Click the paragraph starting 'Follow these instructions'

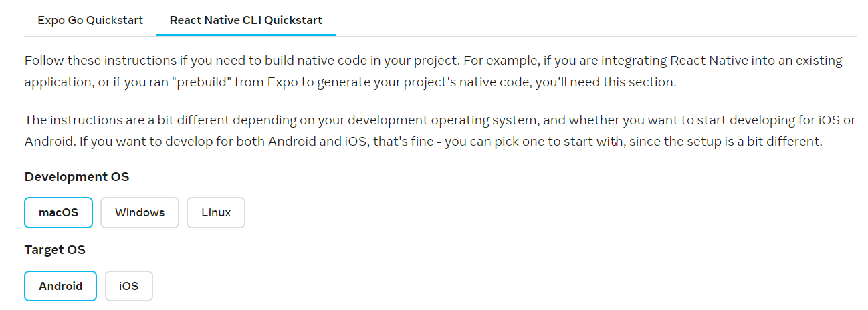[x=433, y=71]
